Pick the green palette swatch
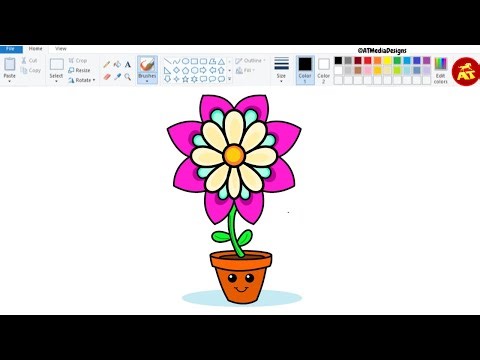 (397, 60)
